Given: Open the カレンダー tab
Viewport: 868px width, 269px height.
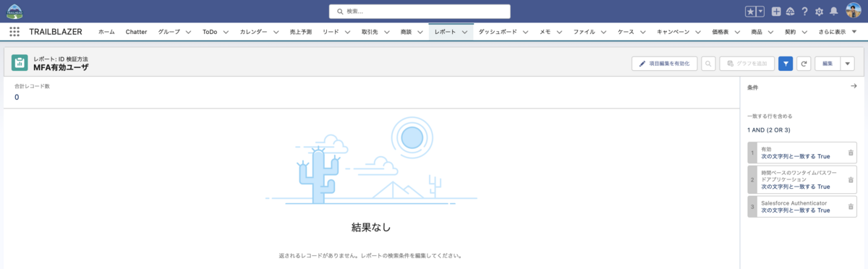Looking at the screenshot, I should click(x=253, y=32).
